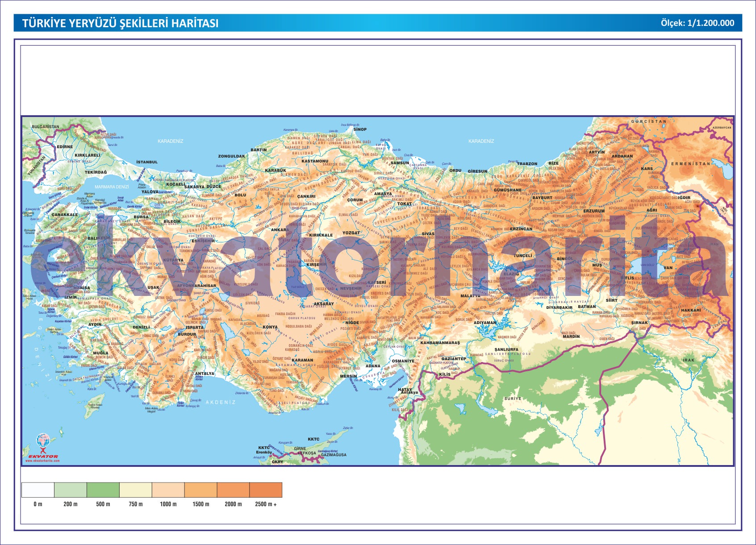Viewport: 756px width, 545px height.
Task: Click the AKDENİZ sea label
Action: (x=221, y=402)
